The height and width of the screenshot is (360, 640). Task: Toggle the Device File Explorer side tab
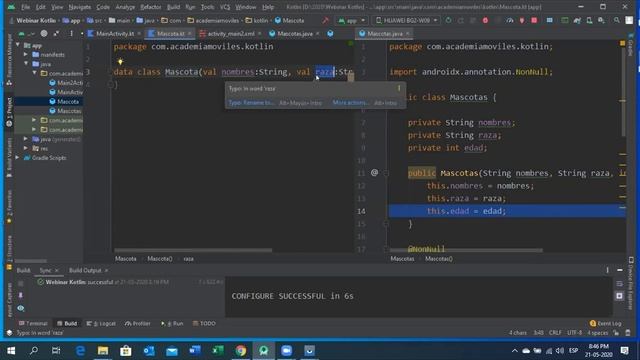(x=631, y=283)
